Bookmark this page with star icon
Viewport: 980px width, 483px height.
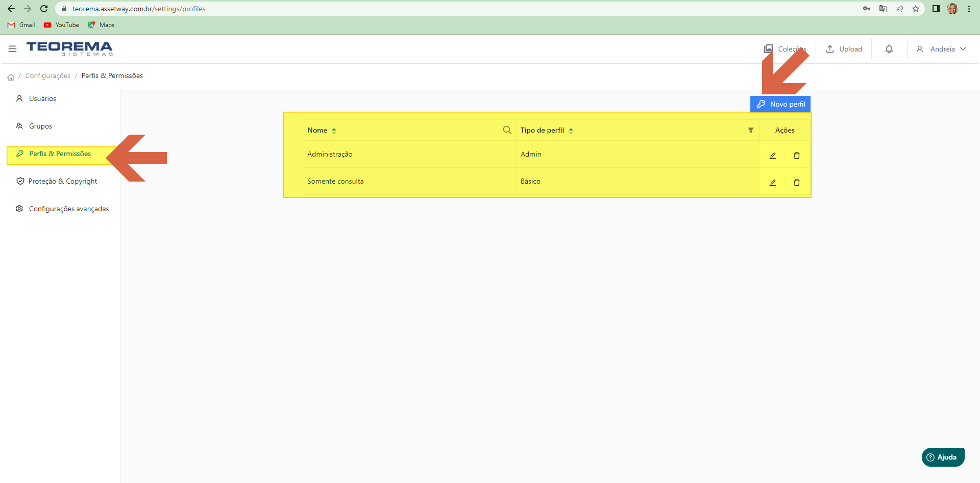pos(916,9)
